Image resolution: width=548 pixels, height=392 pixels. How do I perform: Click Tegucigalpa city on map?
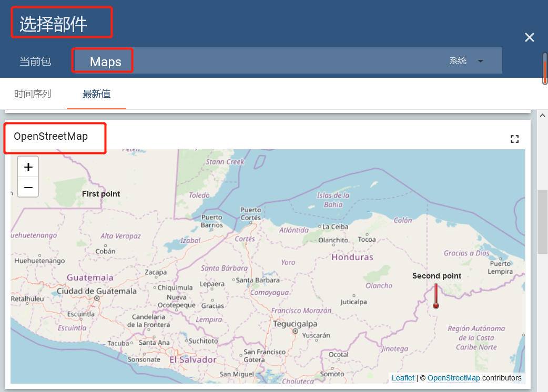point(295,324)
